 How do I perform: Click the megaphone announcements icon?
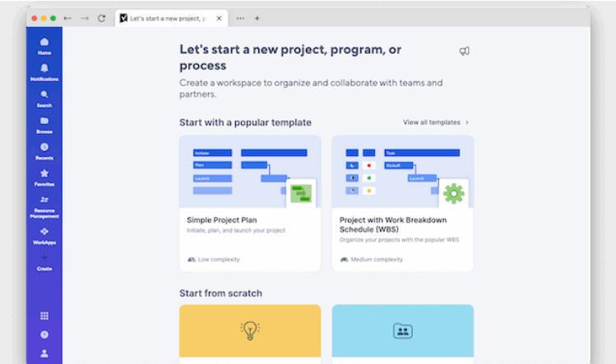click(464, 51)
